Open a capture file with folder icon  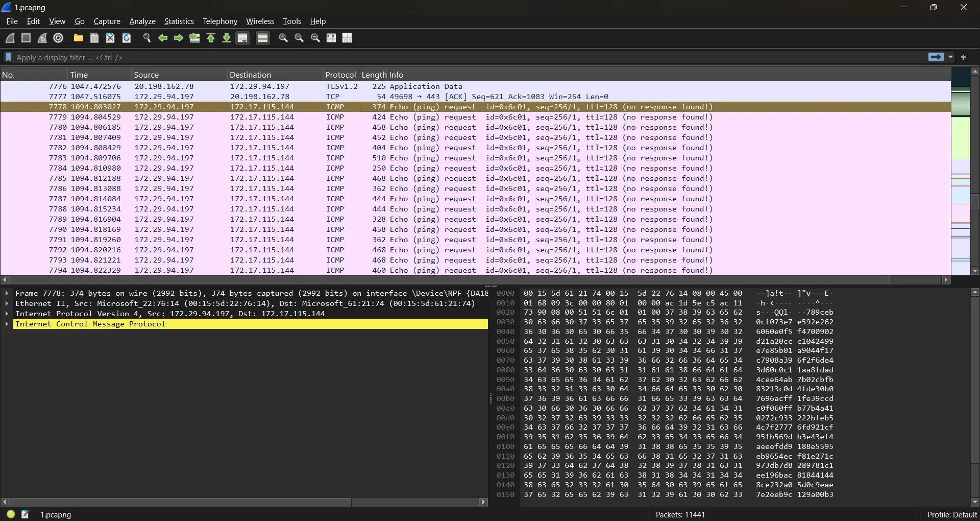coord(78,38)
